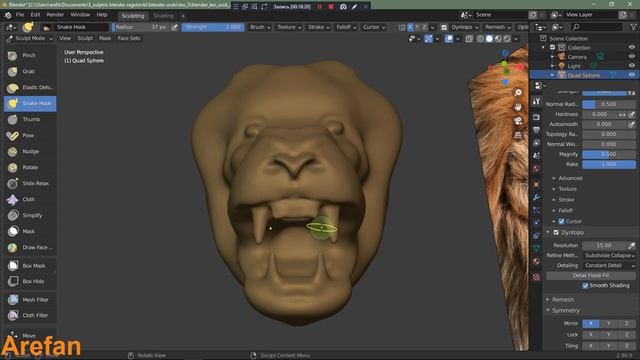This screenshot has height=360, width=640.
Task: Open the Render menu
Action: [55, 15]
